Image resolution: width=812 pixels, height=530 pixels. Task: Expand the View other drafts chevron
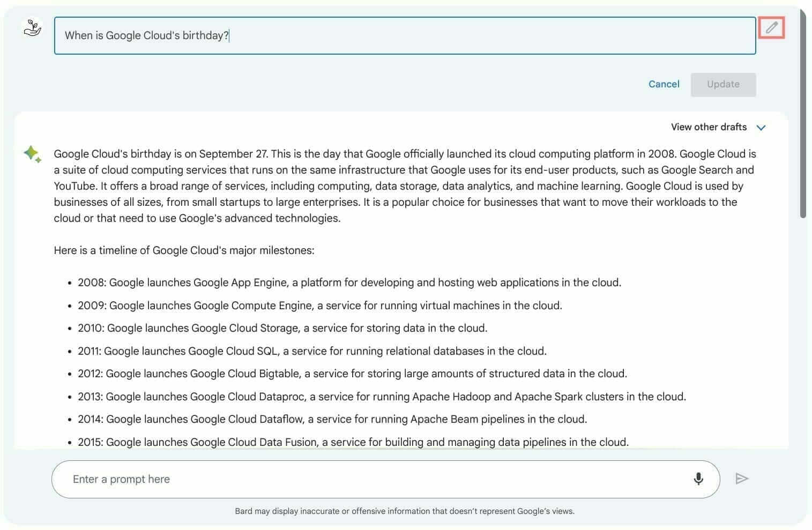[x=761, y=128]
